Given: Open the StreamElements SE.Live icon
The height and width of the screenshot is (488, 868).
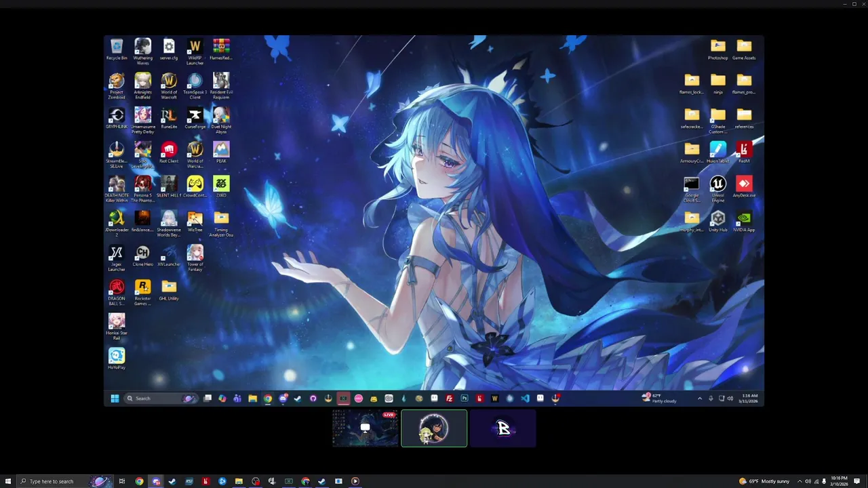Looking at the screenshot, I should [117, 155].
